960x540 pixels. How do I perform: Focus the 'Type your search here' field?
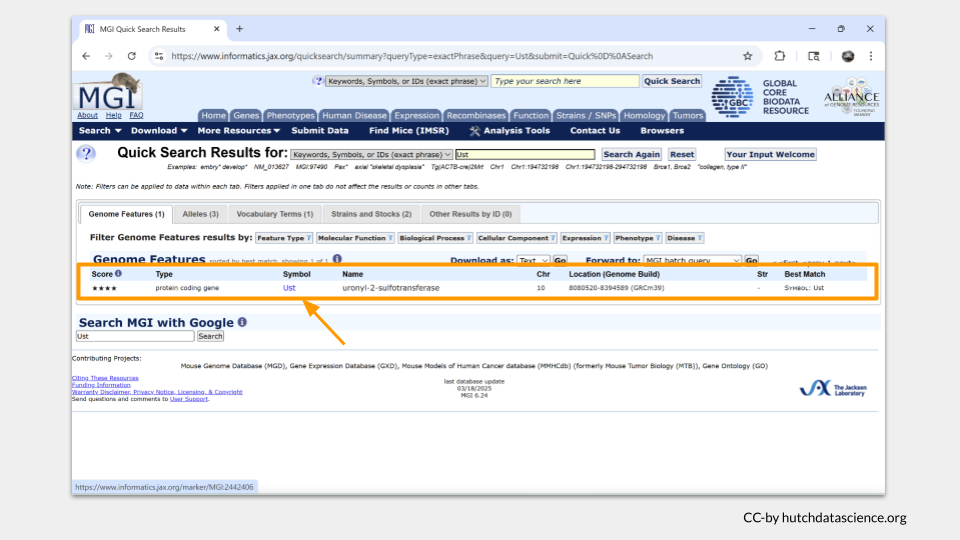tap(564, 81)
